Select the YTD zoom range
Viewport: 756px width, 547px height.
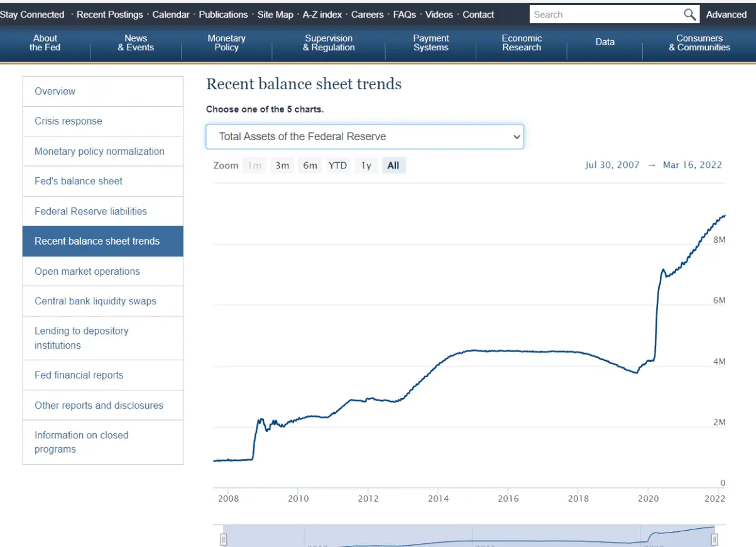pyautogui.click(x=337, y=165)
